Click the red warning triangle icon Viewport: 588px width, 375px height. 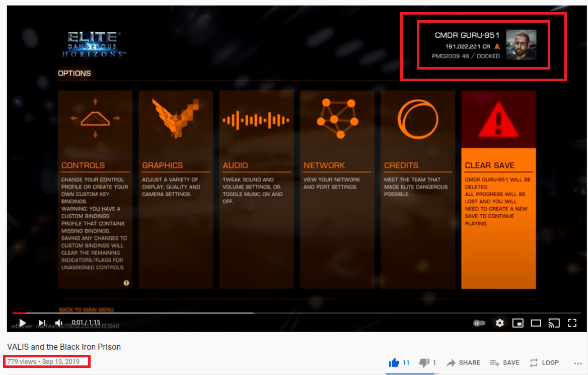coord(498,118)
